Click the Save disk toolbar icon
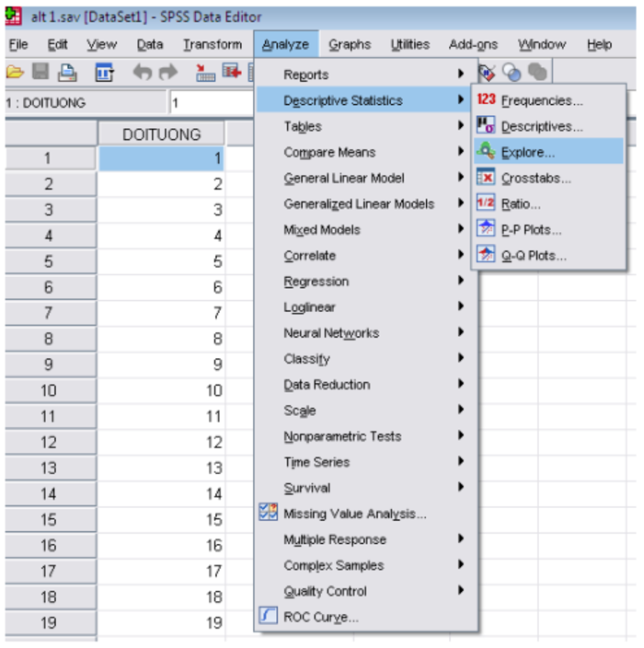The image size is (644, 648). (x=40, y=72)
